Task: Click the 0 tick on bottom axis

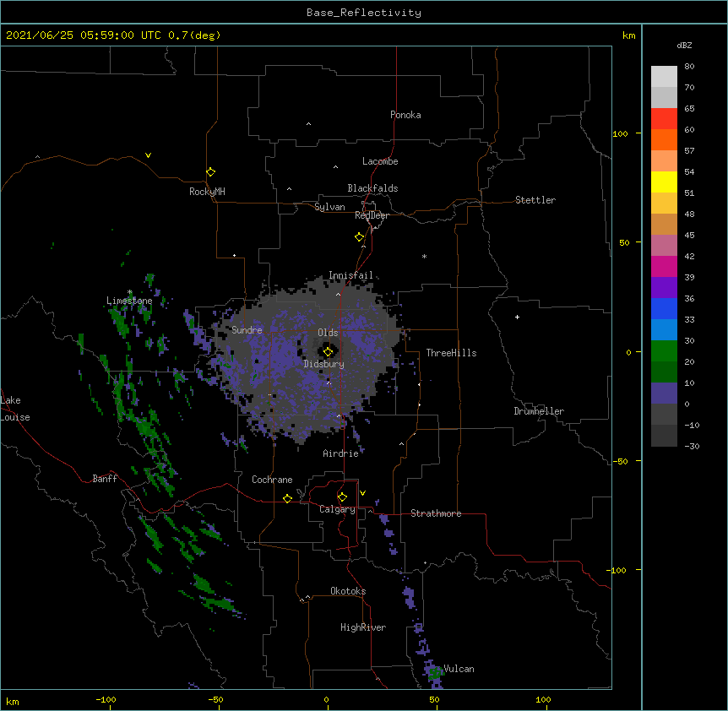Action: (326, 699)
